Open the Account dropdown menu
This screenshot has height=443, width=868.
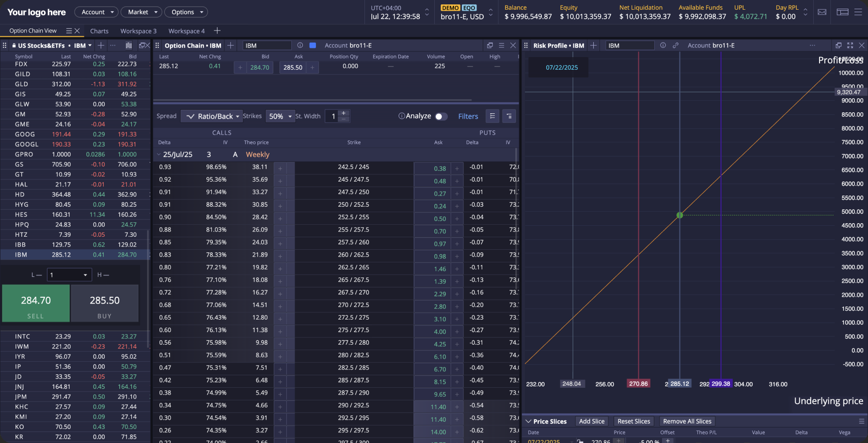tap(96, 12)
